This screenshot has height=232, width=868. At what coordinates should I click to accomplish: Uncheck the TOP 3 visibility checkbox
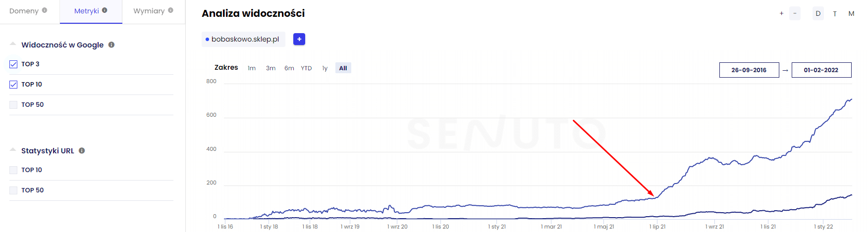pos(13,64)
